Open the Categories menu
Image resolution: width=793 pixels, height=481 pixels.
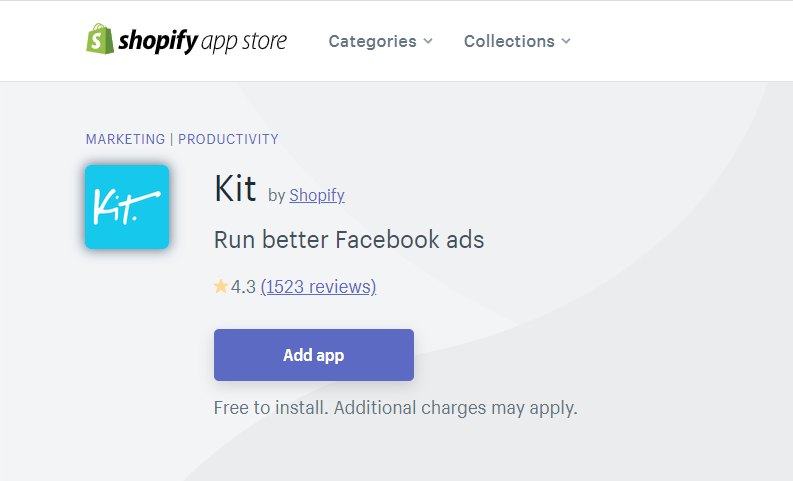tap(380, 41)
